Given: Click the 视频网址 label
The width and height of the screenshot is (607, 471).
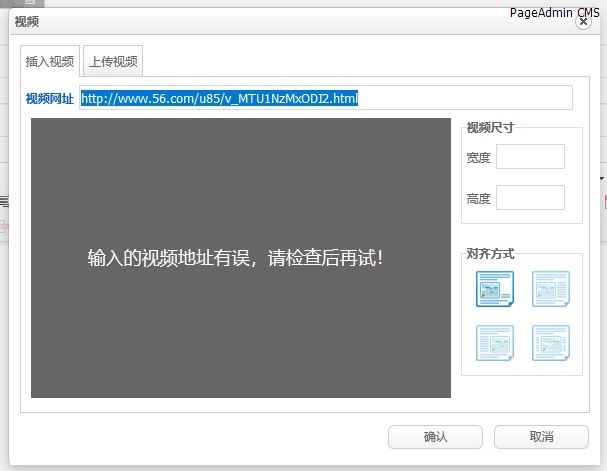Looking at the screenshot, I should click(x=50, y=98).
